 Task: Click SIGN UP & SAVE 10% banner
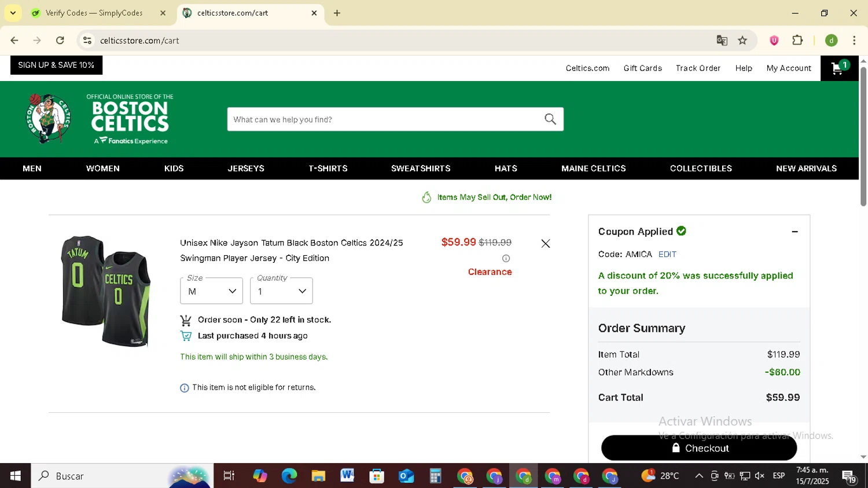click(x=56, y=65)
